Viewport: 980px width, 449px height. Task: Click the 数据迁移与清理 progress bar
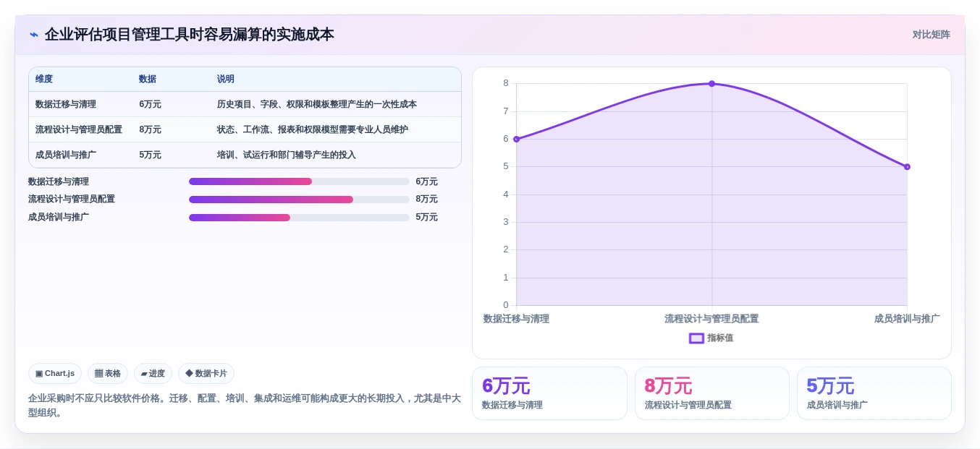299,181
